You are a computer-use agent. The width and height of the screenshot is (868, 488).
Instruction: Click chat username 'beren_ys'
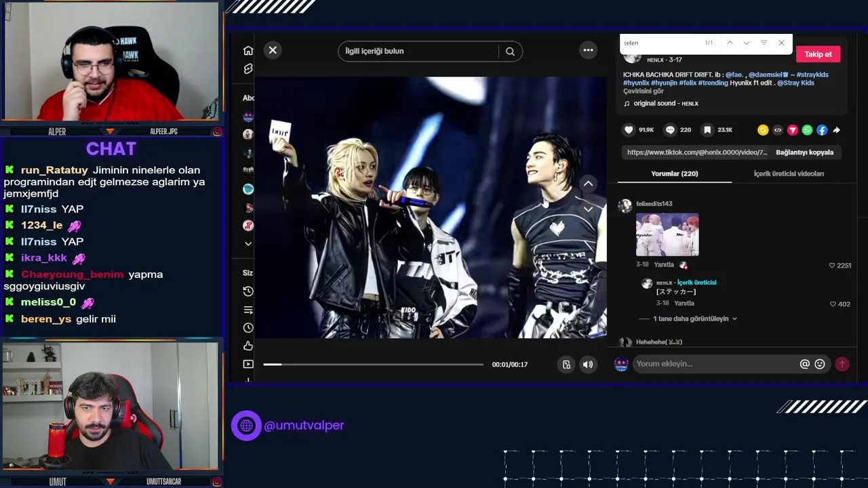[46, 319]
